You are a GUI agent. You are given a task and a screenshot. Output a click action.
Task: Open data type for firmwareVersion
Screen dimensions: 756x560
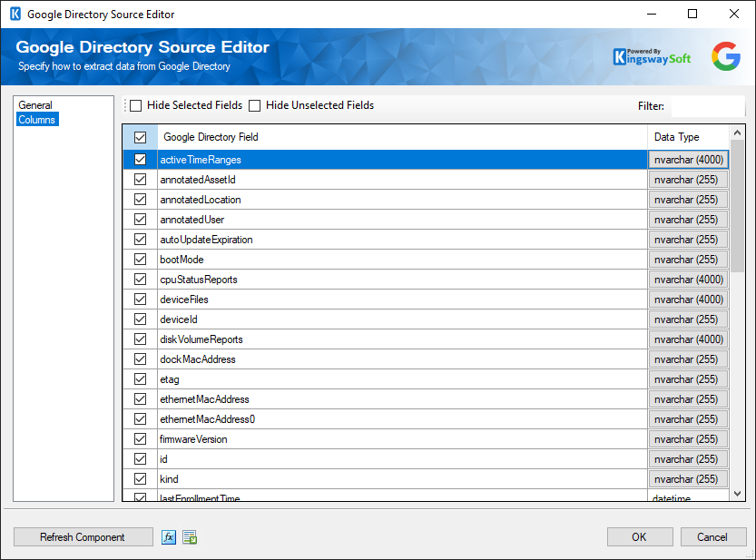[688, 439]
